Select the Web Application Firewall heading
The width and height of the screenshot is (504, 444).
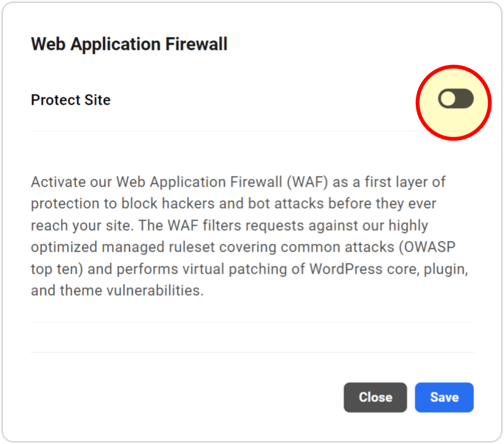click(x=129, y=43)
